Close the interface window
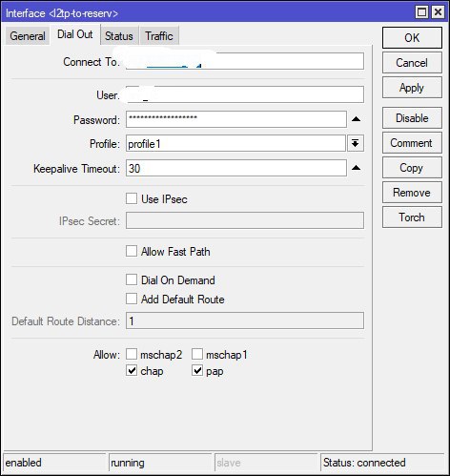 (438, 12)
